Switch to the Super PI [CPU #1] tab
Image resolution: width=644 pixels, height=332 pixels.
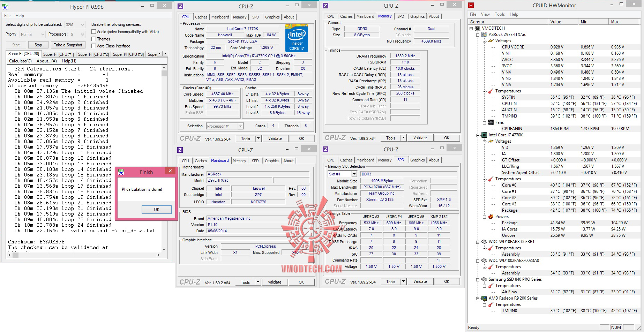(59, 54)
